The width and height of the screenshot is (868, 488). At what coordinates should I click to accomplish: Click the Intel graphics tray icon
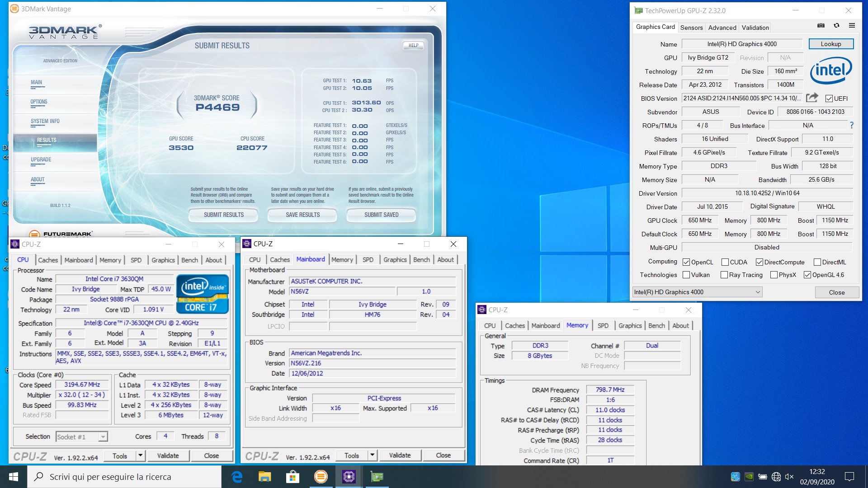(736, 477)
